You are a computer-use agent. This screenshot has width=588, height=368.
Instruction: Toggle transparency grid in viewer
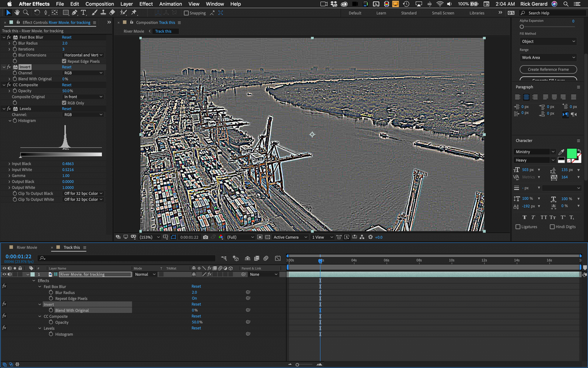267,237
